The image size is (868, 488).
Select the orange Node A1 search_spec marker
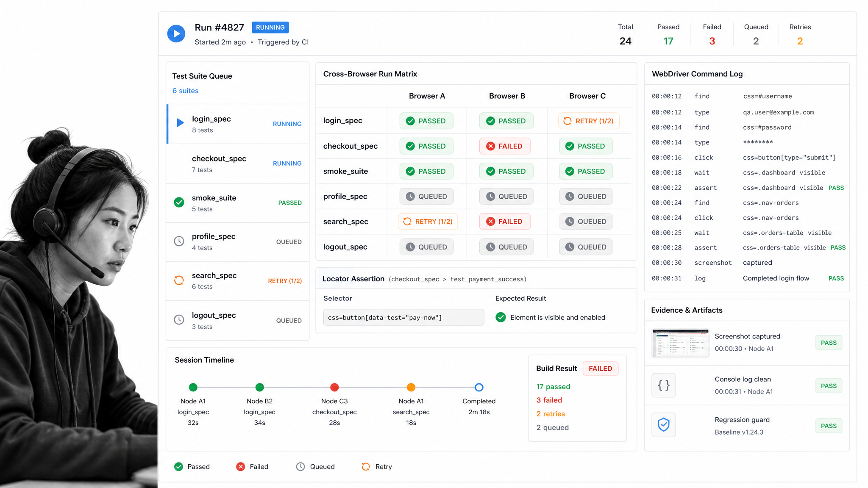411,387
